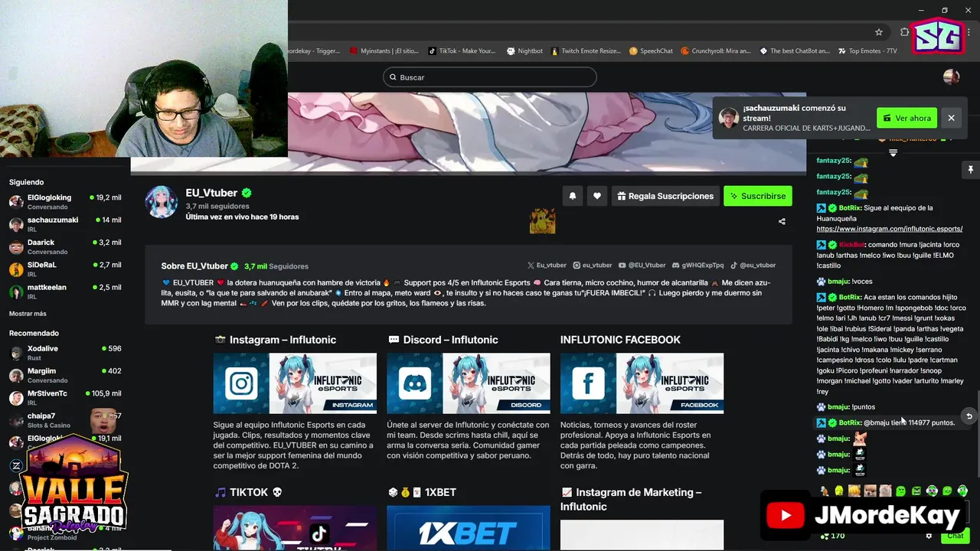Click Regala Suscripciones button
The height and width of the screenshot is (551, 980).
click(665, 196)
